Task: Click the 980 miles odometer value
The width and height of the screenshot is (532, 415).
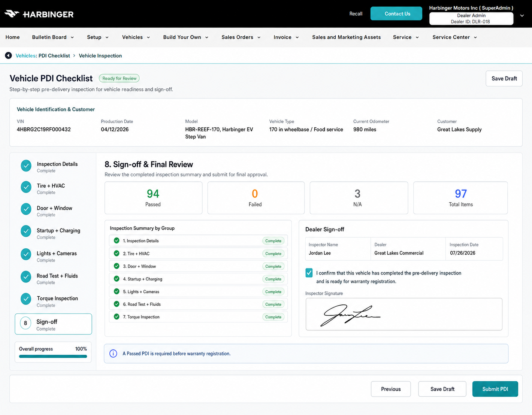Action: pos(365,130)
